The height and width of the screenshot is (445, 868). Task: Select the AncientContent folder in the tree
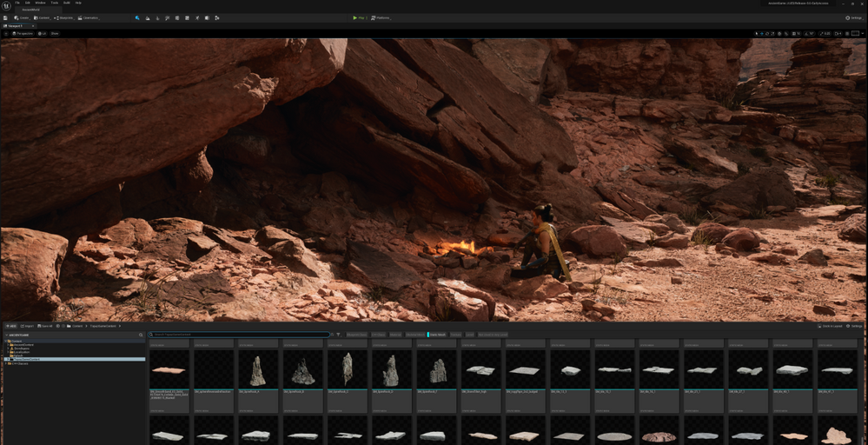click(23, 345)
